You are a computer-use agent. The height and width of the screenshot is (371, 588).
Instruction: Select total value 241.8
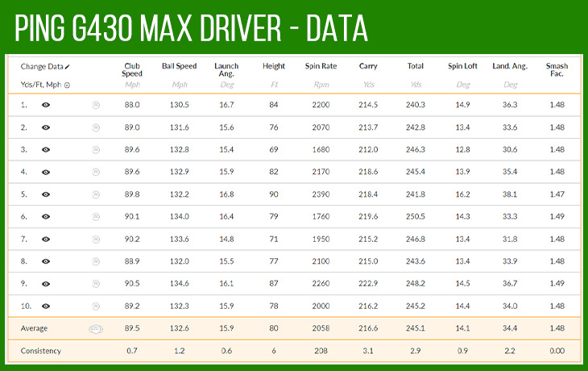(416, 194)
